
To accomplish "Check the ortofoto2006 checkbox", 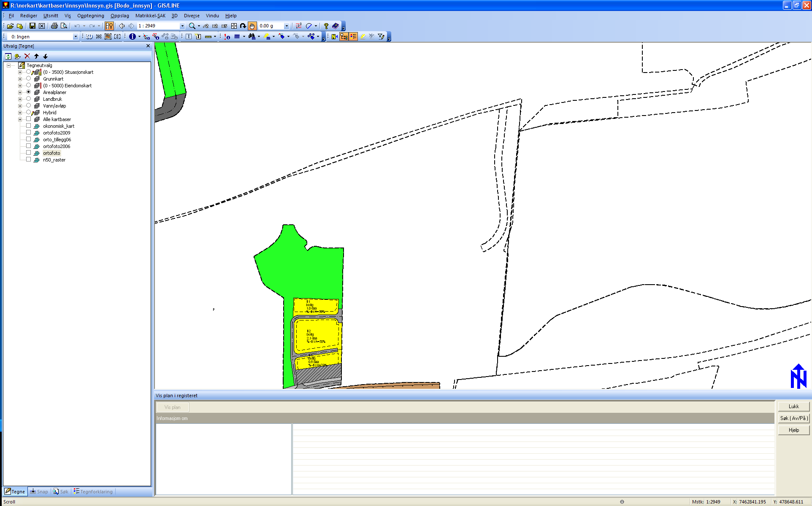I will coord(28,146).
